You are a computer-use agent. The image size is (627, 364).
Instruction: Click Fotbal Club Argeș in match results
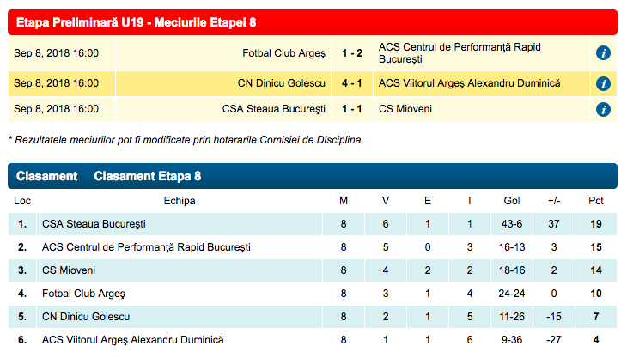(x=284, y=53)
